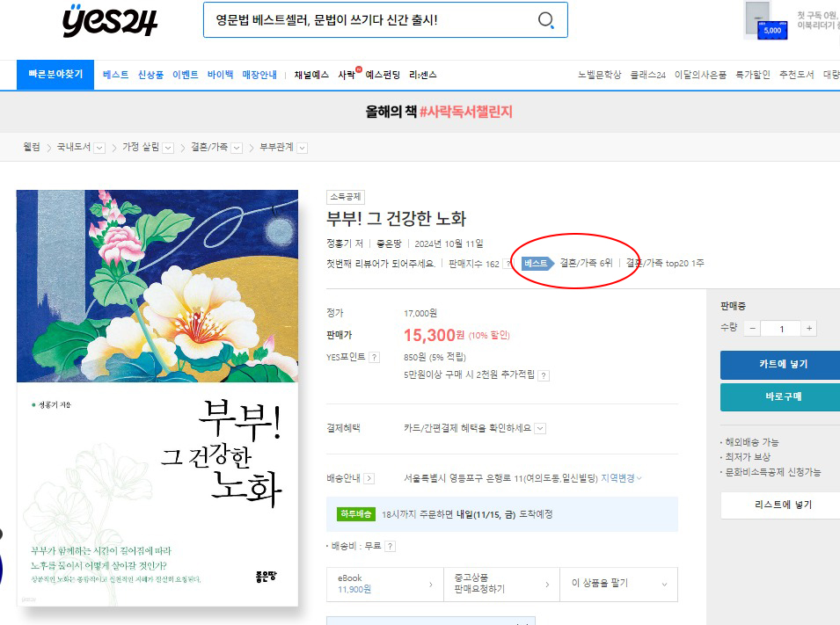Expand the 이 상품을 팔기 dropdown
Image resolution: width=840 pixels, height=625 pixels.
pos(618,584)
